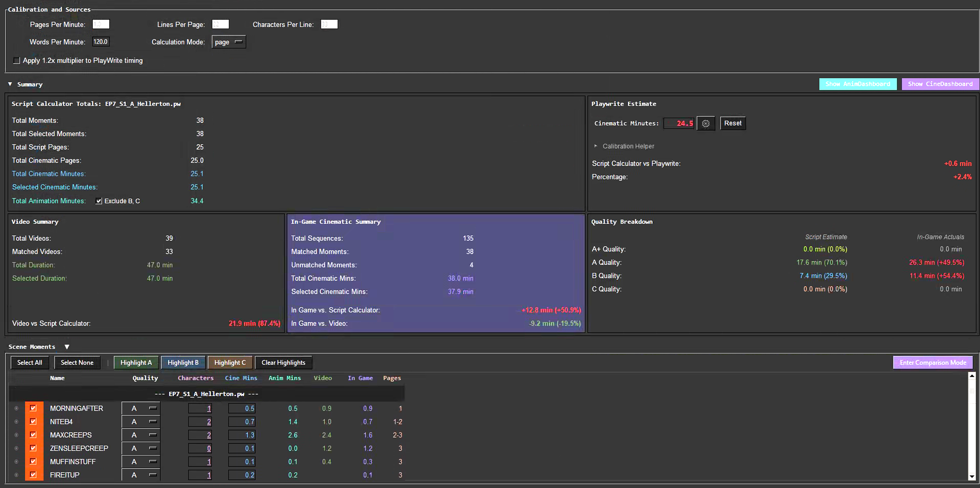Enter Comparison Mode
The height and width of the screenshot is (488, 980).
click(933, 362)
